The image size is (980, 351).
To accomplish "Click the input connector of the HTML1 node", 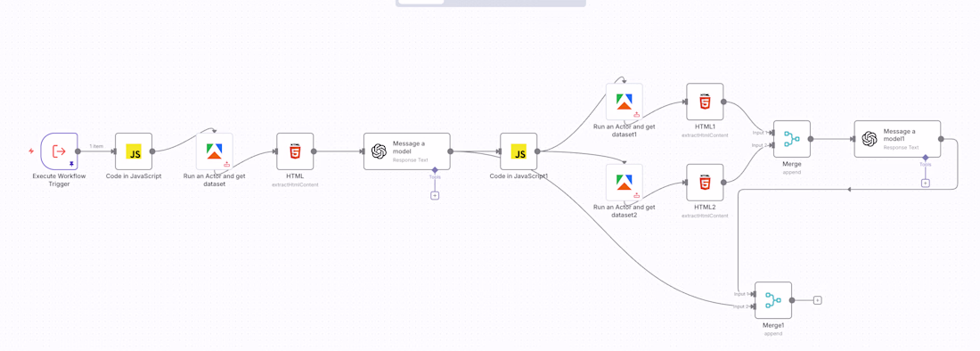I will tap(686, 102).
